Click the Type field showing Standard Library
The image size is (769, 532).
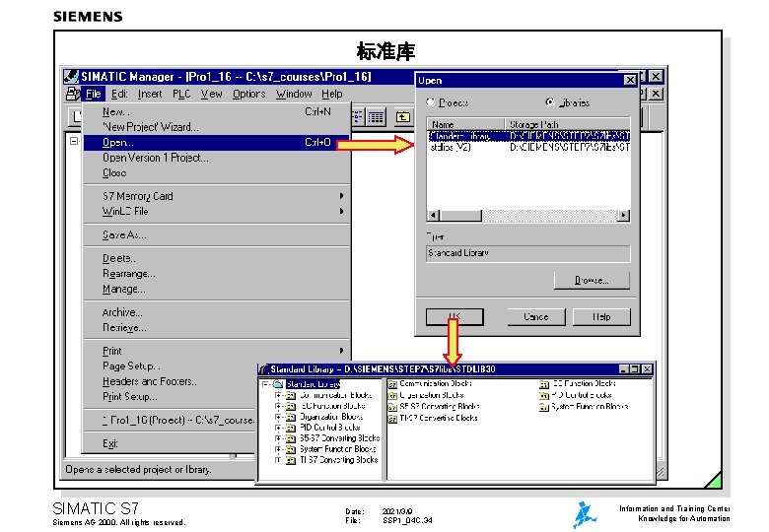click(528, 253)
